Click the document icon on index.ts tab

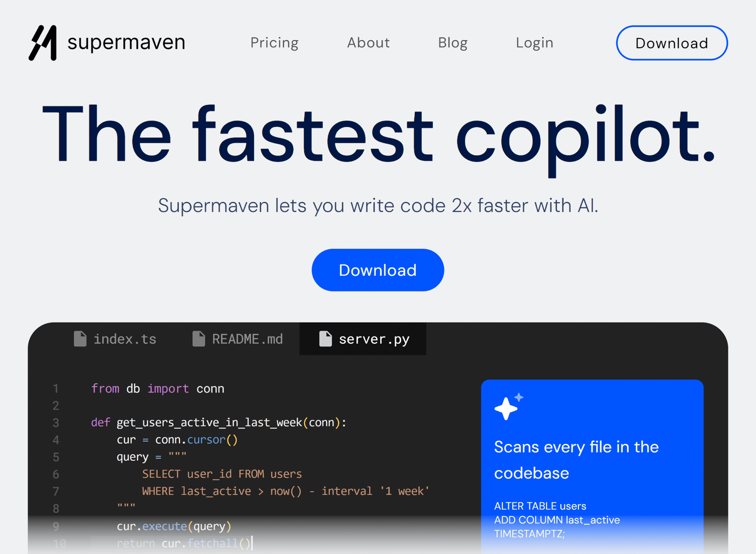[79, 339]
